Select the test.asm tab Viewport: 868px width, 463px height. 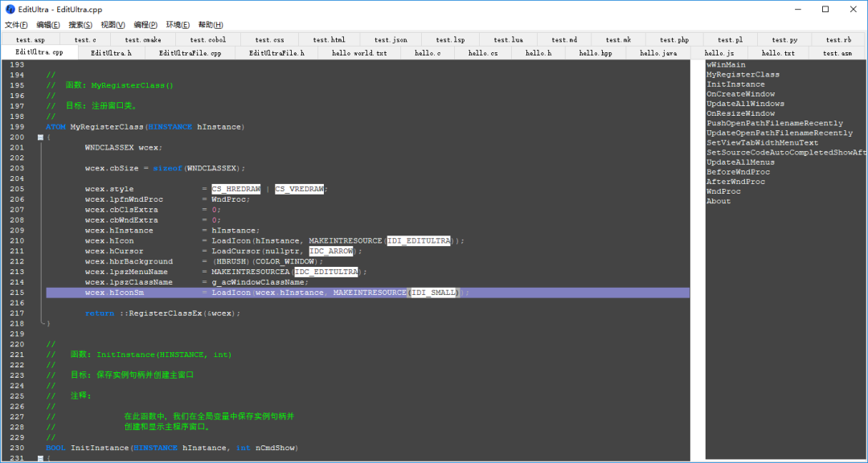click(837, 53)
